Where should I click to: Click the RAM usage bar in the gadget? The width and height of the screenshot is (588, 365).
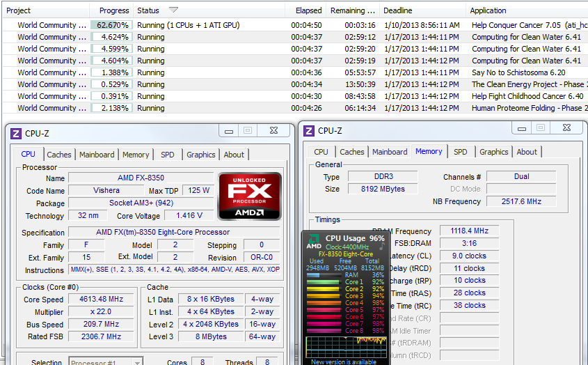(x=324, y=275)
